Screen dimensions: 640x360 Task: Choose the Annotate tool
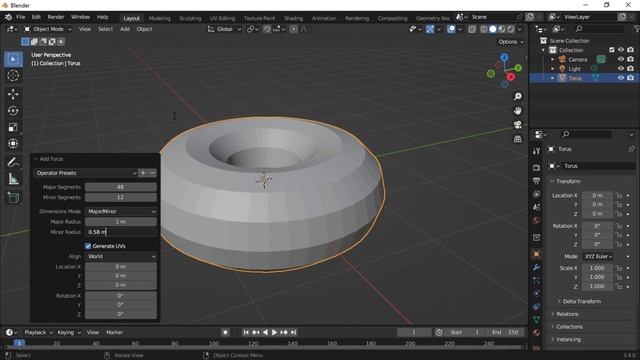tap(13, 162)
